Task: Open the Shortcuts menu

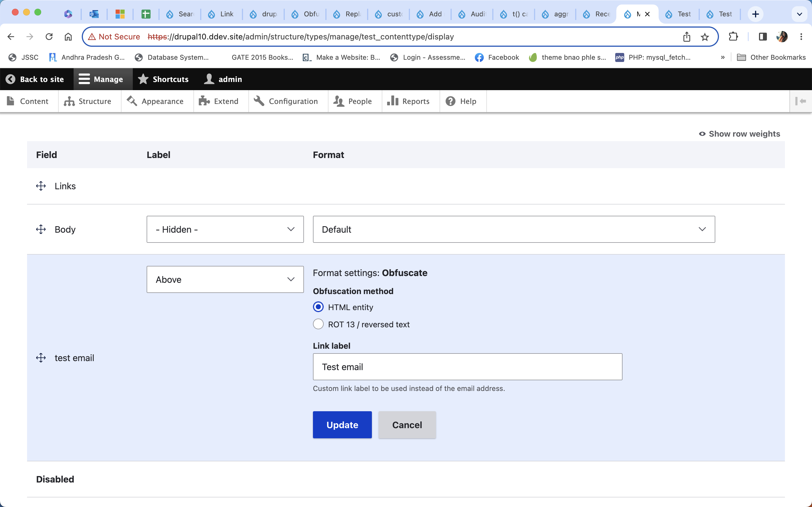Action: 164,79
